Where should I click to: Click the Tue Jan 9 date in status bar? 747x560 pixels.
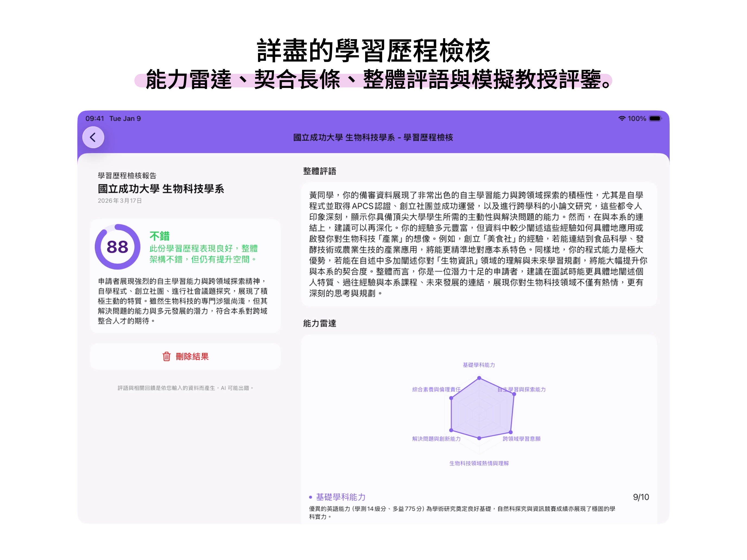click(x=125, y=119)
